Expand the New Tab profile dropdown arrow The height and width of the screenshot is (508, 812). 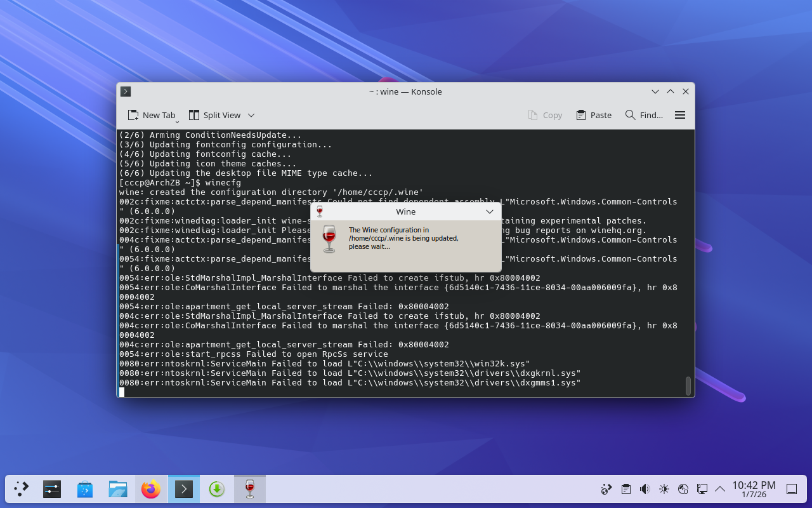click(177, 121)
